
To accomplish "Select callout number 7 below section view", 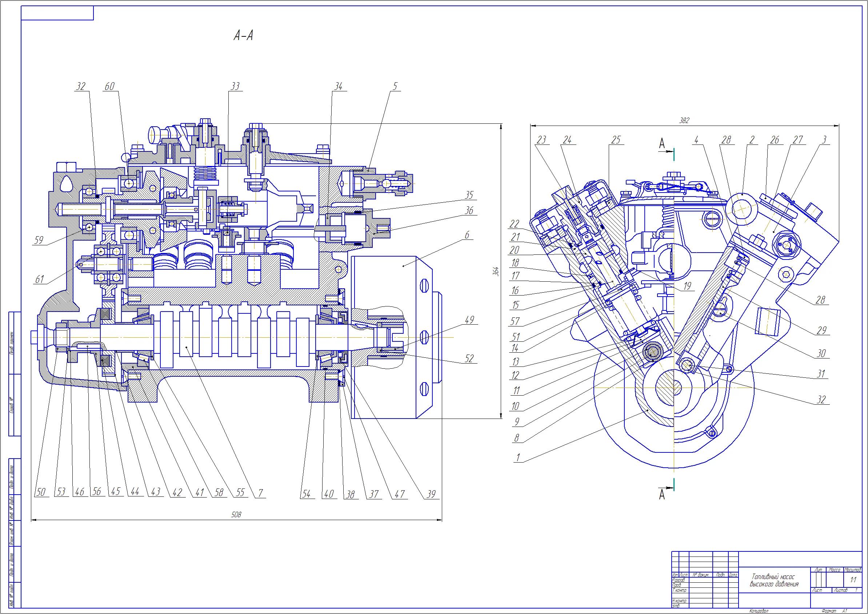I will click(x=260, y=493).
